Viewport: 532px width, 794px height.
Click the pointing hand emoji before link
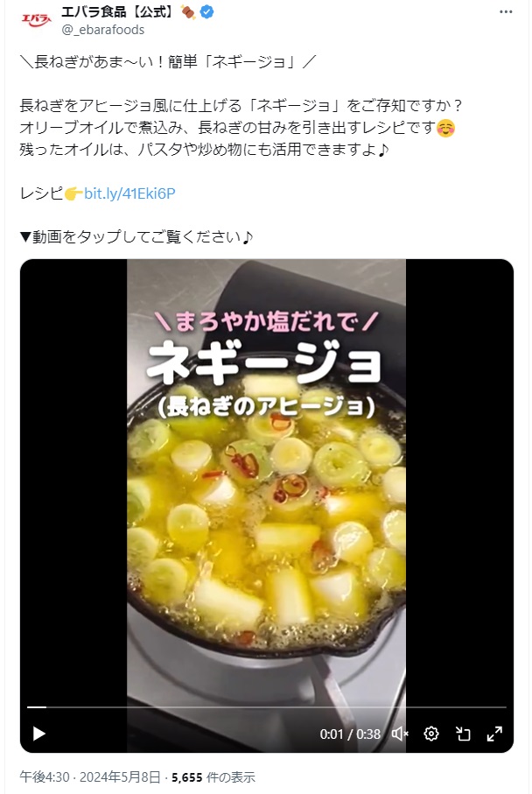point(73,193)
